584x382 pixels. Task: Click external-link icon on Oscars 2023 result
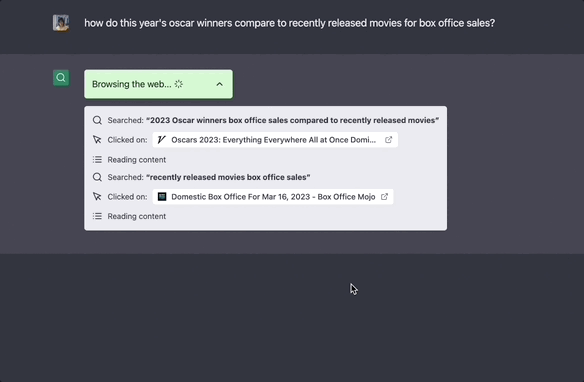388,140
